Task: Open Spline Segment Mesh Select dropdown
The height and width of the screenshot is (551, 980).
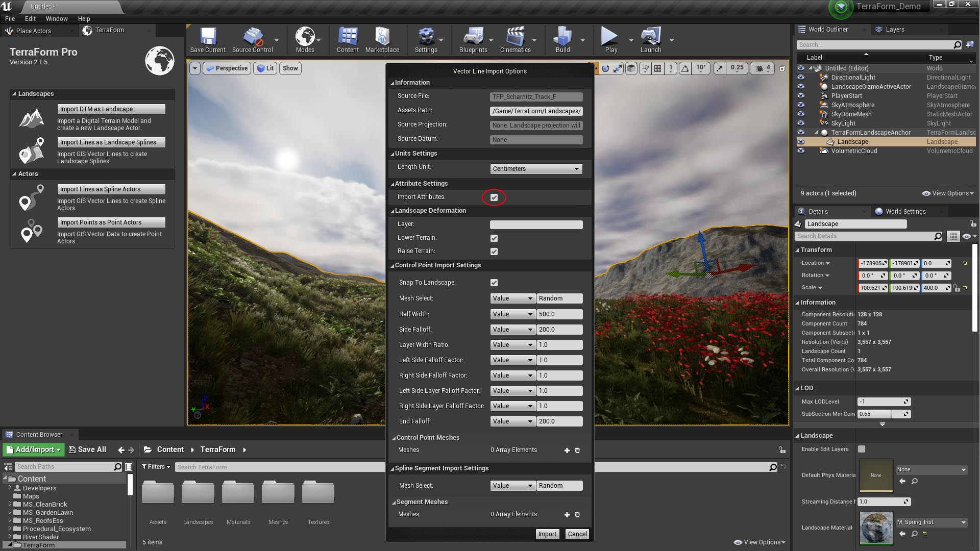Action: click(x=512, y=486)
